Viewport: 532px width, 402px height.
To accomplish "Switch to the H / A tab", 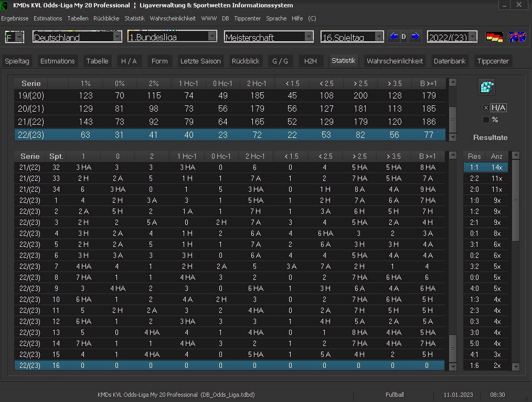I will pos(129,61).
